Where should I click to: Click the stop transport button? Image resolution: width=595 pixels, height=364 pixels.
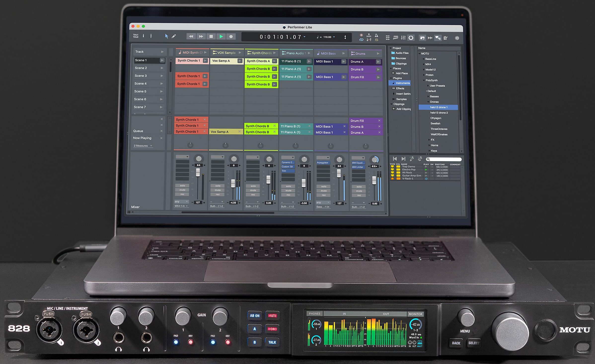211,36
